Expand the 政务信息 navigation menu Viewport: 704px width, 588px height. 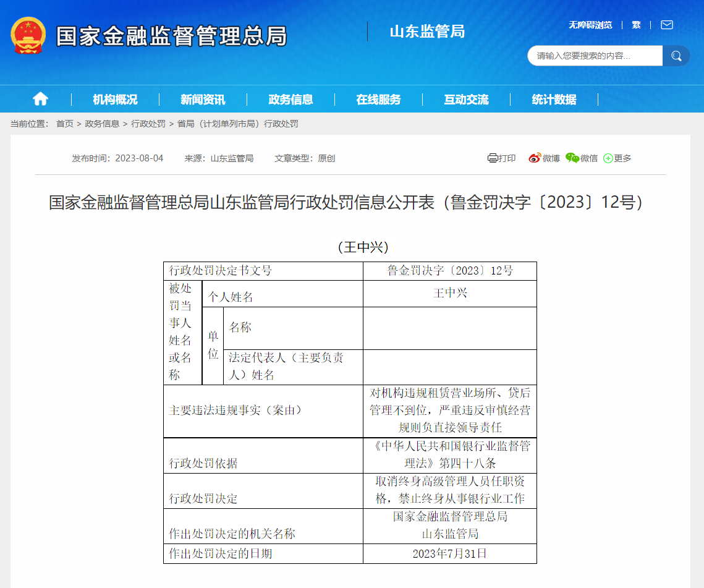coord(291,100)
